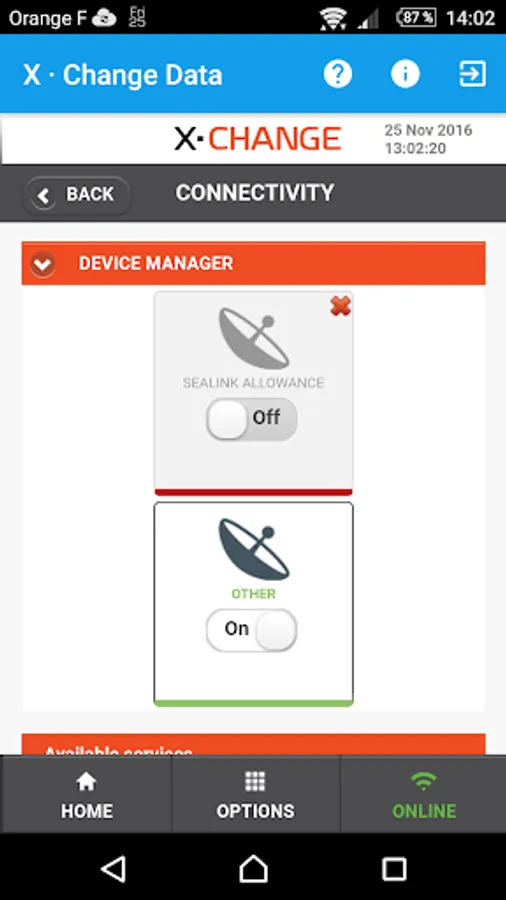Open the help question mark icon

[337, 74]
